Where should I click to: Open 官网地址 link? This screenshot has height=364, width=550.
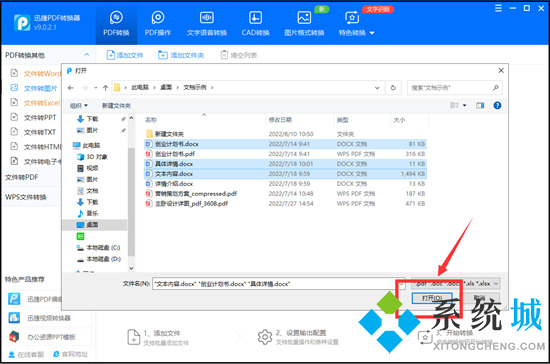tap(70, 354)
